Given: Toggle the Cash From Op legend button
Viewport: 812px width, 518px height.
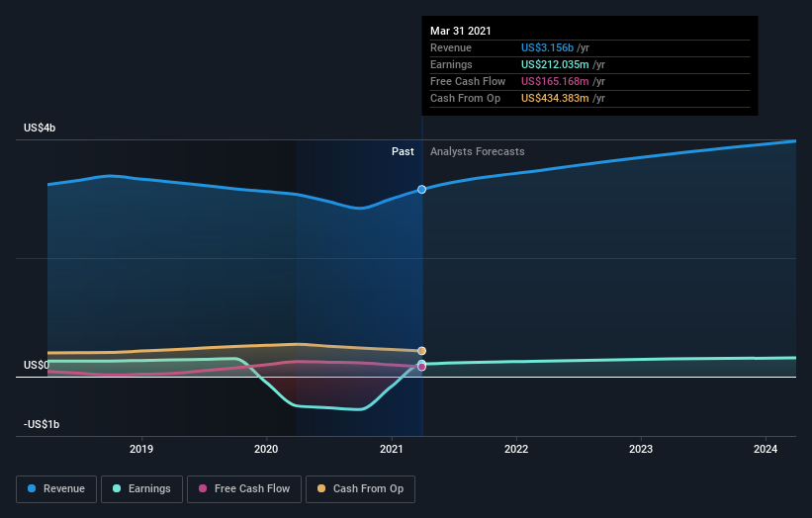Looking at the screenshot, I should click(360, 489).
